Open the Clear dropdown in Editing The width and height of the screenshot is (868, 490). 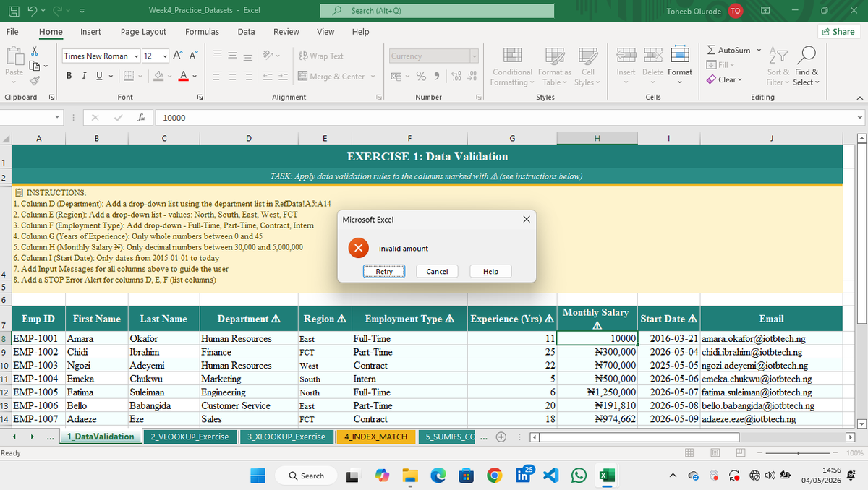click(726, 79)
